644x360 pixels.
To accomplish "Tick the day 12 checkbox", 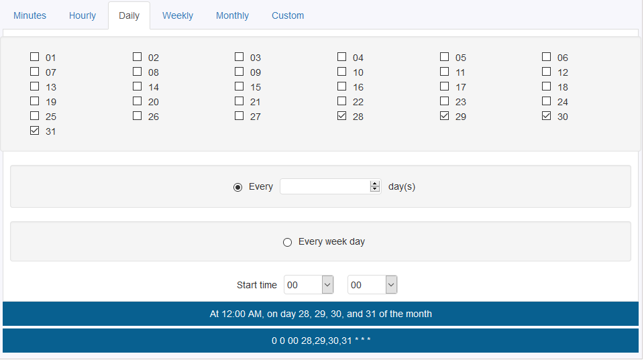I will click(546, 72).
